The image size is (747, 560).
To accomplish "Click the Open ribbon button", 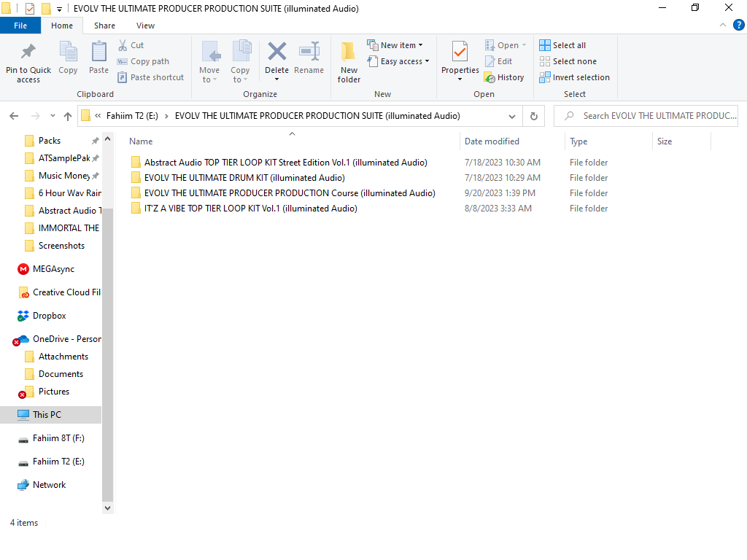I will [x=506, y=45].
